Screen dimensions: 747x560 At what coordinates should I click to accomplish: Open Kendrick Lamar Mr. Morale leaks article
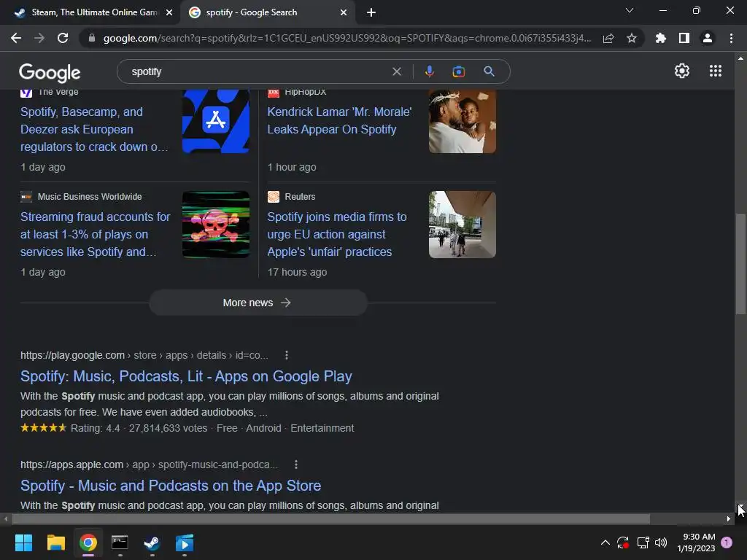pos(339,120)
